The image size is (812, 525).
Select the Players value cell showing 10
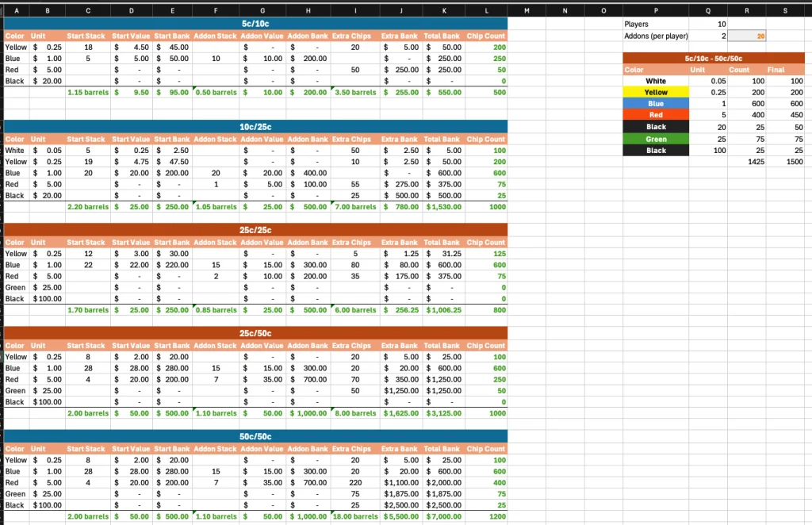pos(708,24)
